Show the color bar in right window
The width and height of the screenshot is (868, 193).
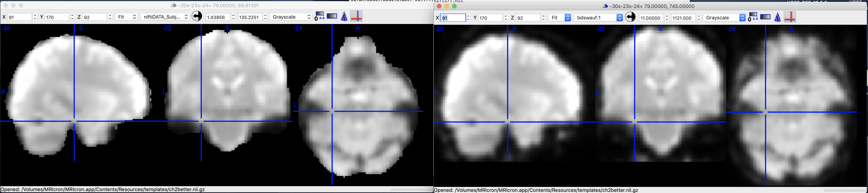[x=765, y=17]
